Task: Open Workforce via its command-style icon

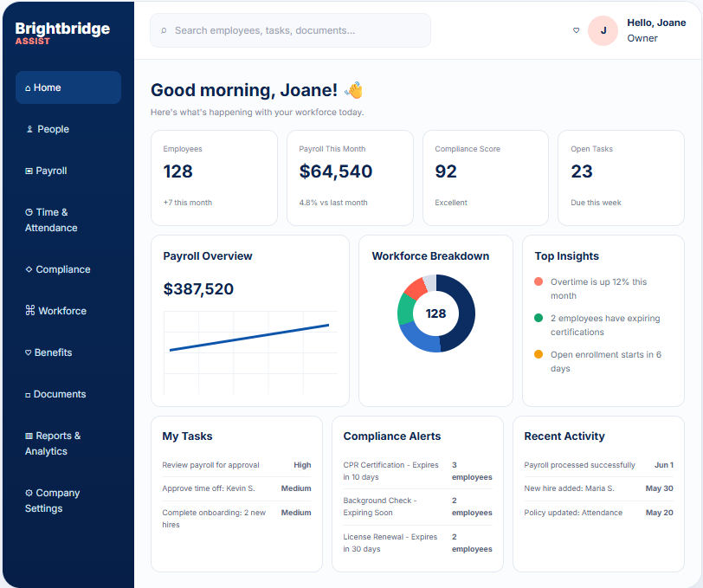Action: 30,310
